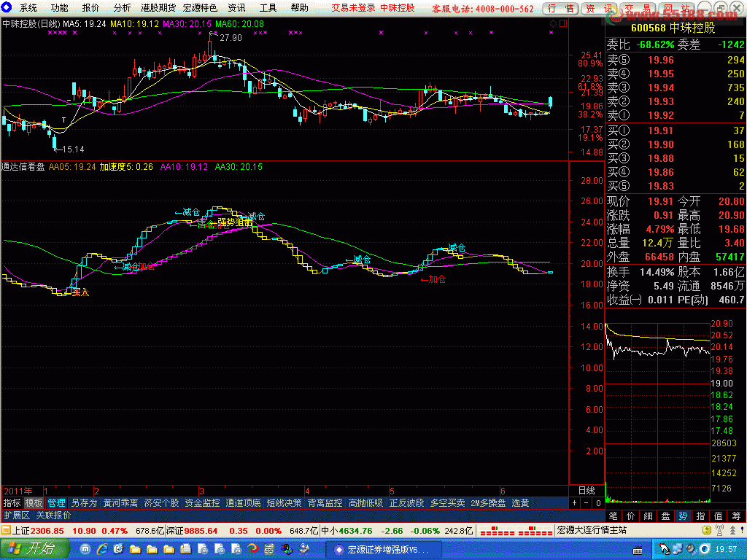The image size is (747, 560).
Task: Switch to the 背离监控 indicator tab
Action: [325, 503]
